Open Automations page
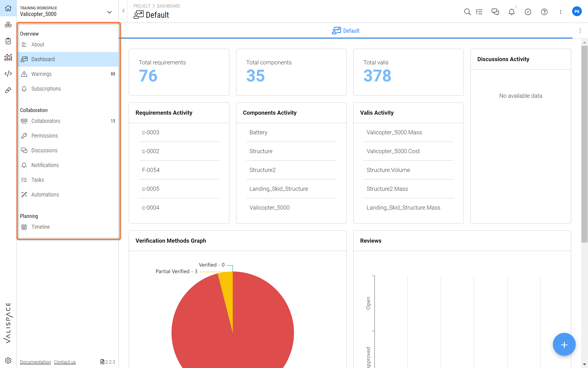Screen dimensions: 588x368 [68, 194]
